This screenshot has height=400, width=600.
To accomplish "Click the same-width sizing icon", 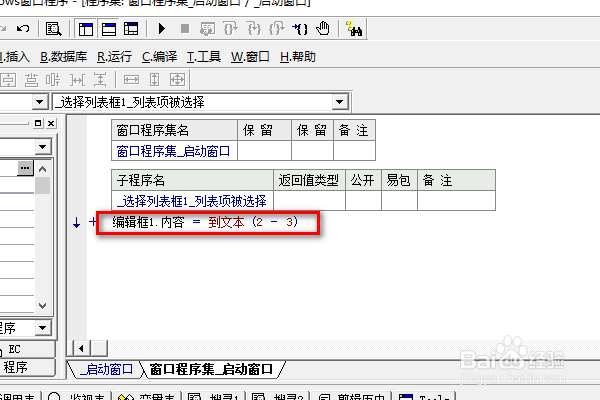I will tap(131, 80).
